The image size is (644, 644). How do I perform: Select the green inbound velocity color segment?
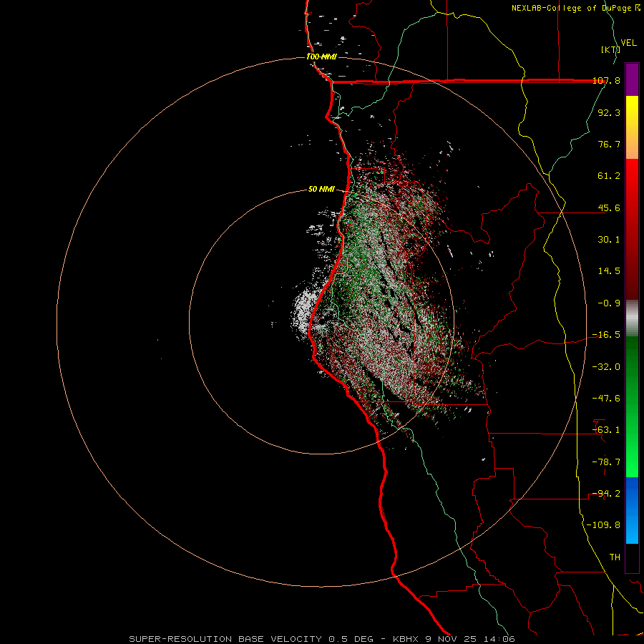click(632, 406)
